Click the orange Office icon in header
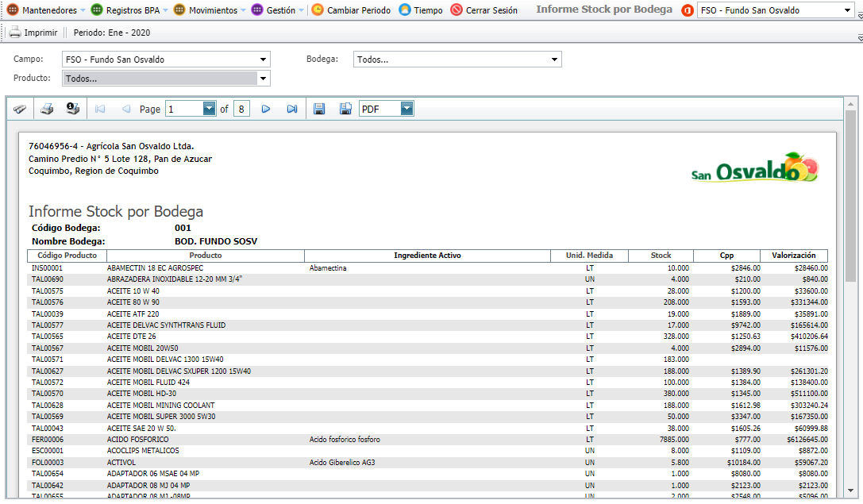The height and width of the screenshot is (504, 863). coord(687,10)
